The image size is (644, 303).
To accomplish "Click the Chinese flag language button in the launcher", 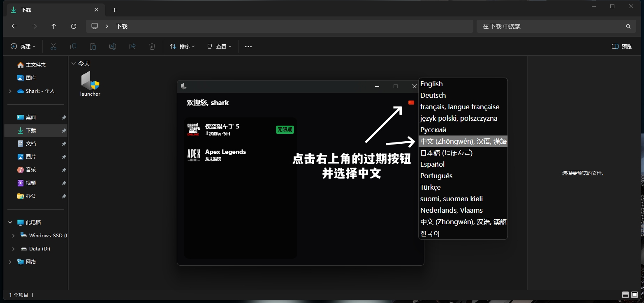I will (x=411, y=103).
